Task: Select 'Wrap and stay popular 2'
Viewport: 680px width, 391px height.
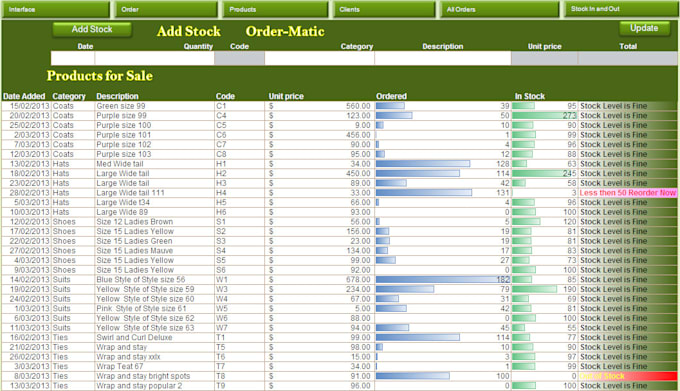Action: (x=155, y=386)
